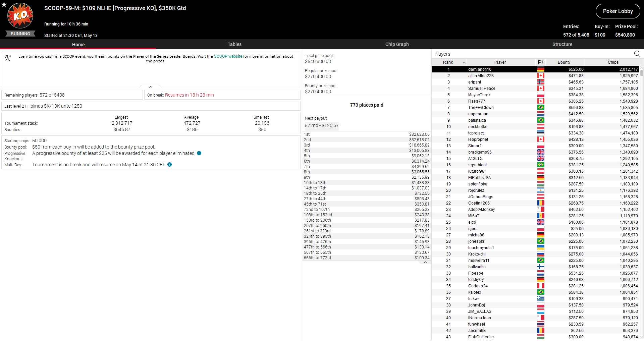Select player row FishOnHeater
Viewport: 644px width, 341px height.
pyautogui.click(x=536, y=337)
